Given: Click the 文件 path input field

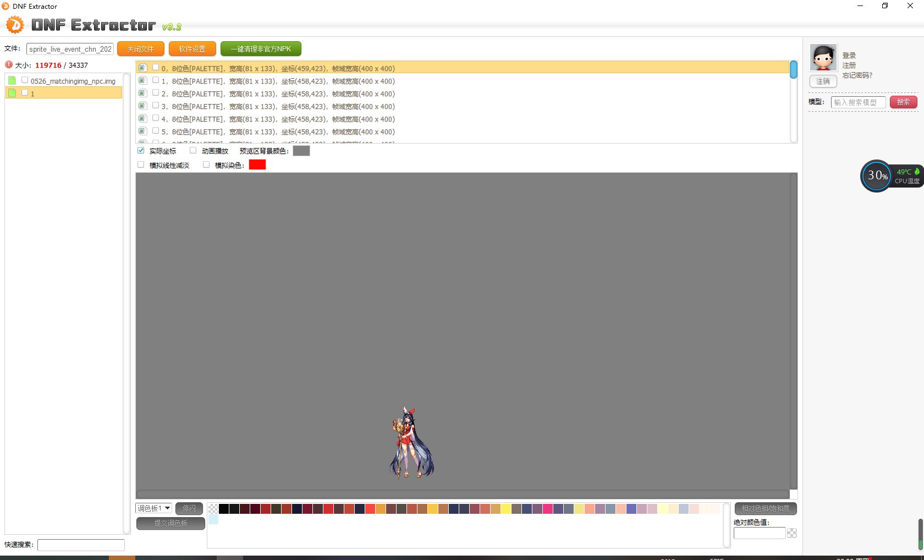Looking at the screenshot, I should [x=70, y=49].
